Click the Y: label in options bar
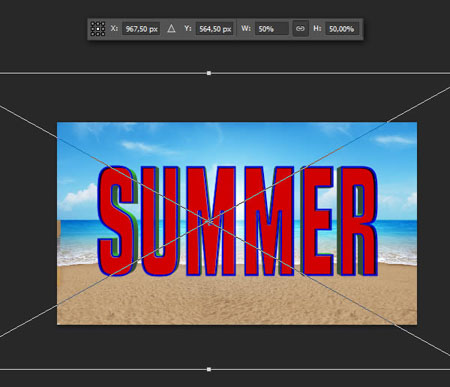This screenshot has width=450, height=387. 188,29
